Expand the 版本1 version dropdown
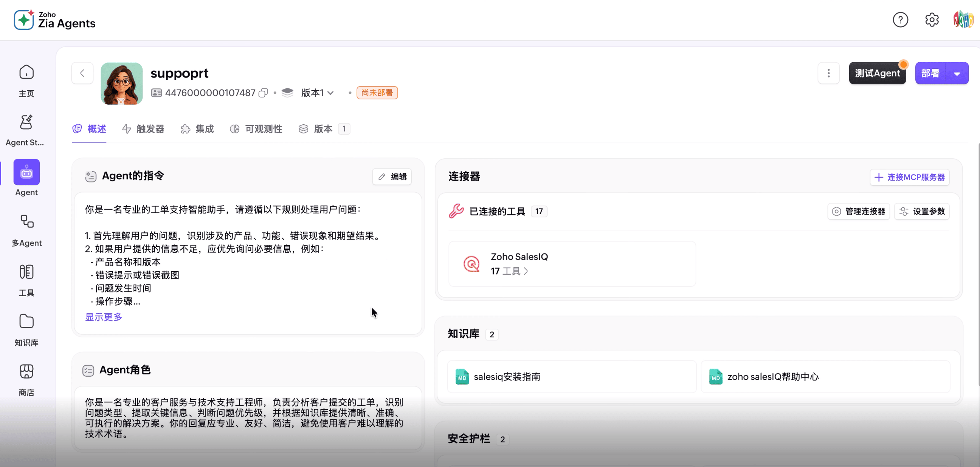The height and width of the screenshot is (467, 980). click(317, 93)
